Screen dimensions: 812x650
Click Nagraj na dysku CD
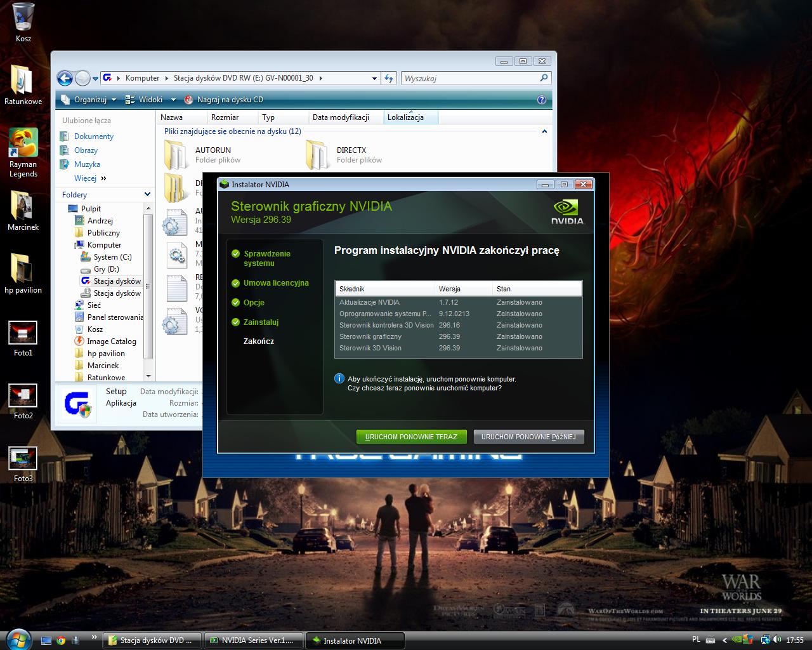[x=223, y=100]
